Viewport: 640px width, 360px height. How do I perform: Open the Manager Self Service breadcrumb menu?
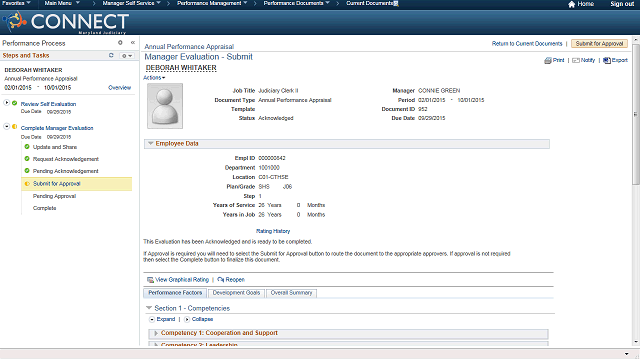point(131,3)
